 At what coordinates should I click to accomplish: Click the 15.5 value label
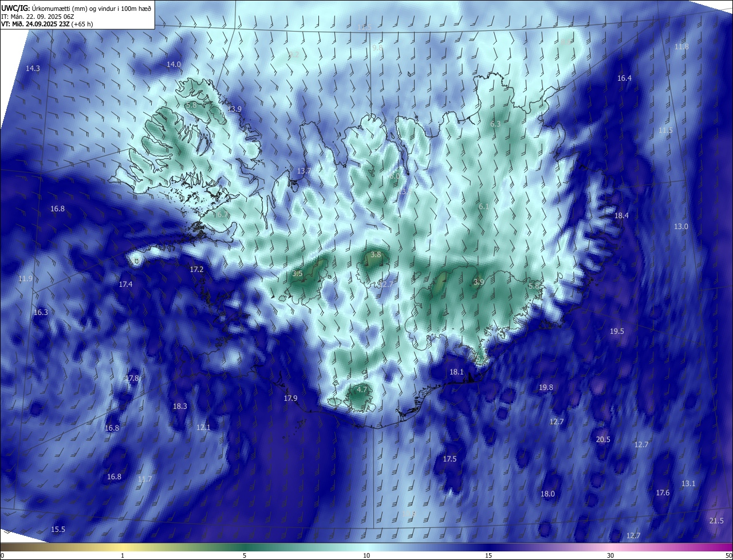[58, 529]
